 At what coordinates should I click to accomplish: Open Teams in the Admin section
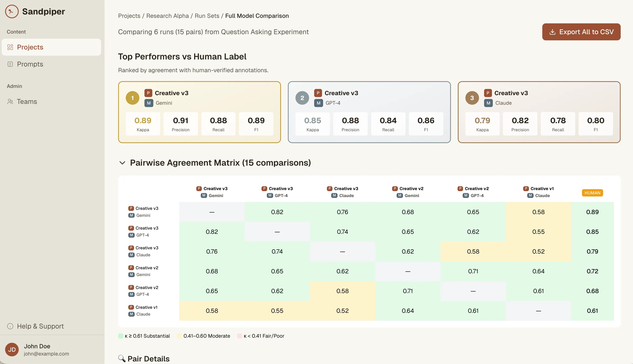pyautogui.click(x=51, y=102)
